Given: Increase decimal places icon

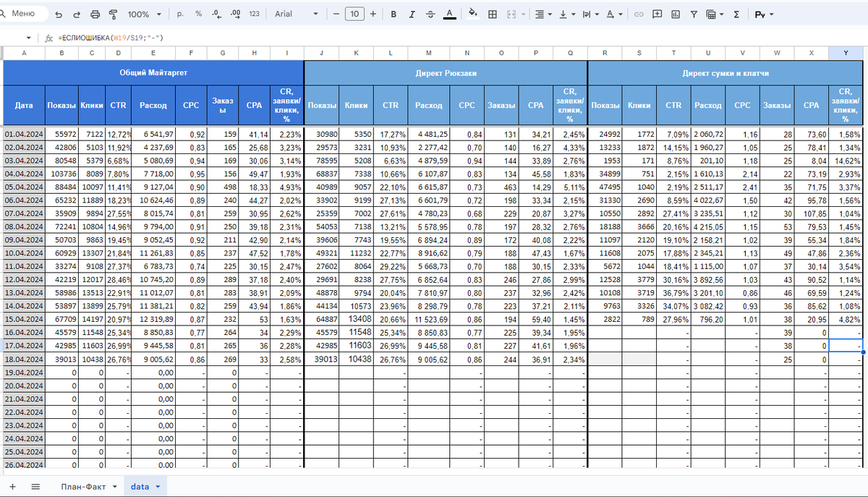Looking at the screenshot, I should pos(235,14).
